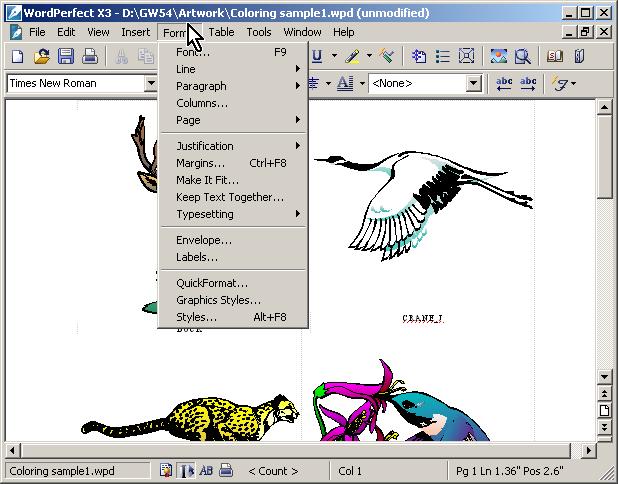
Task: Open the Tools menu
Action: coord(259,32)
